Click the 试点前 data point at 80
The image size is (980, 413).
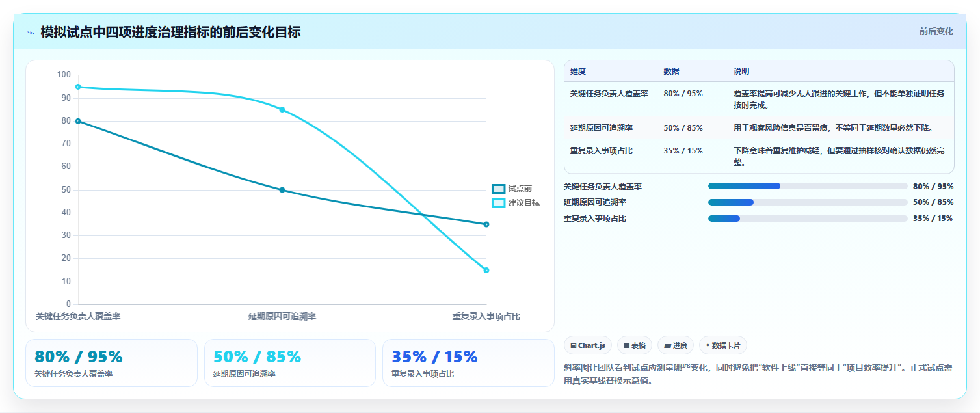point(78,121)
